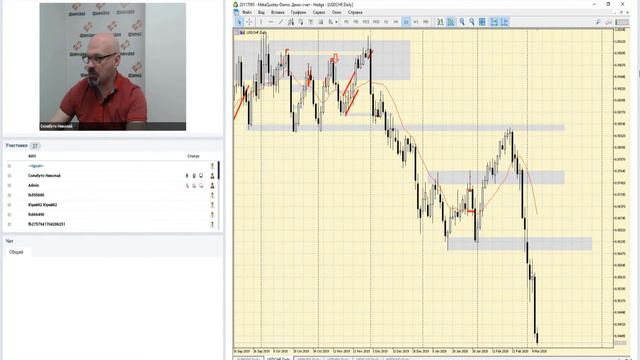Click the Участники panel title

point(17,146)
